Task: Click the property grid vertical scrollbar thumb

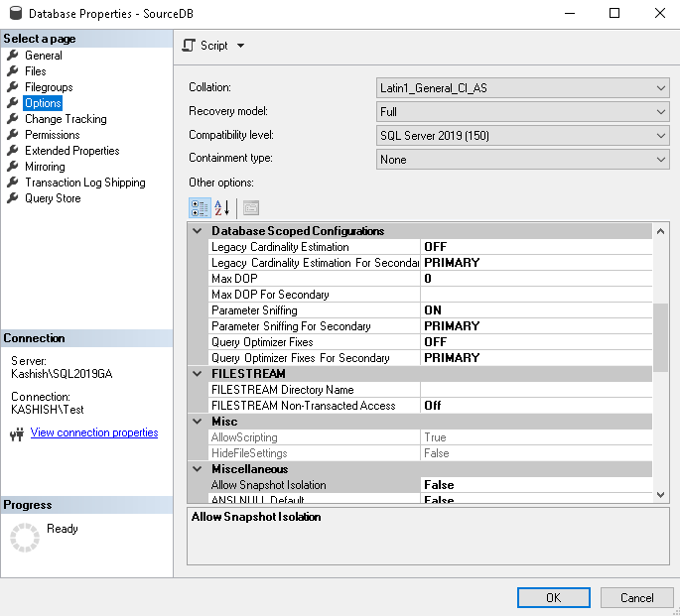Action: click(x=660, y=337)
